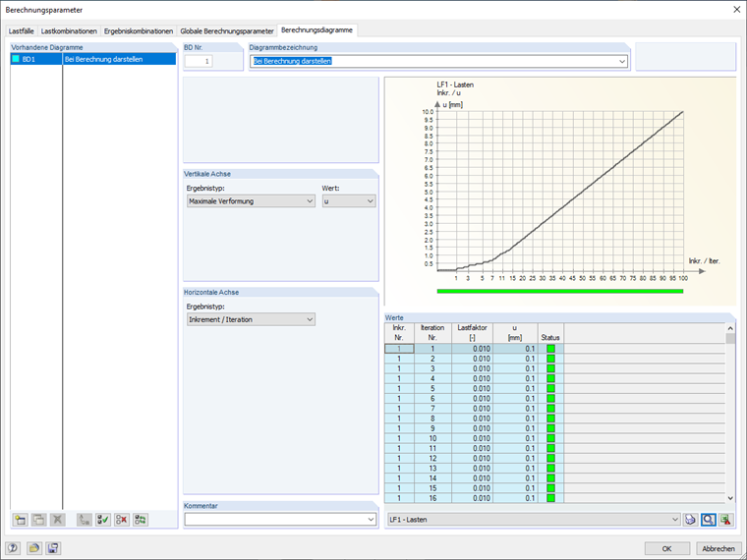Copy the selected diagram
Image resolution: width=747 pixels, height=560 pixels.
[38, 520]
